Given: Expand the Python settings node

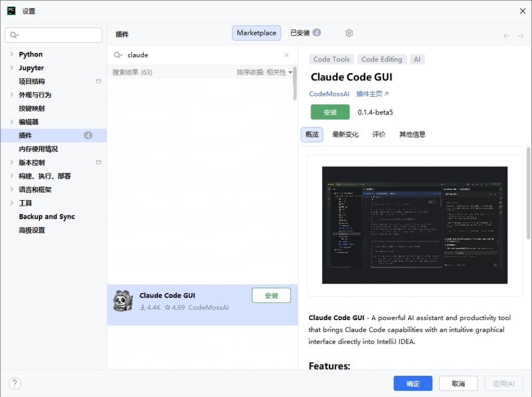Looking at the screenshot, I should click(x=12, y=54).
